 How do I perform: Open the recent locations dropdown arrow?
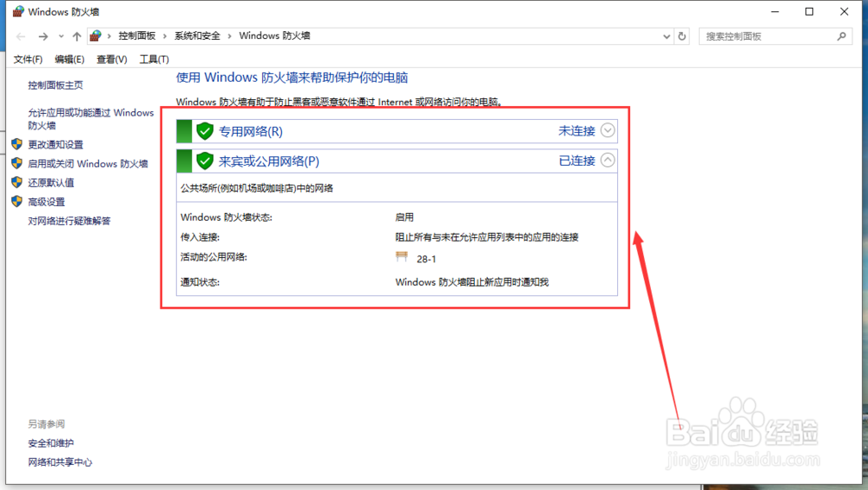tap(61, 36)
